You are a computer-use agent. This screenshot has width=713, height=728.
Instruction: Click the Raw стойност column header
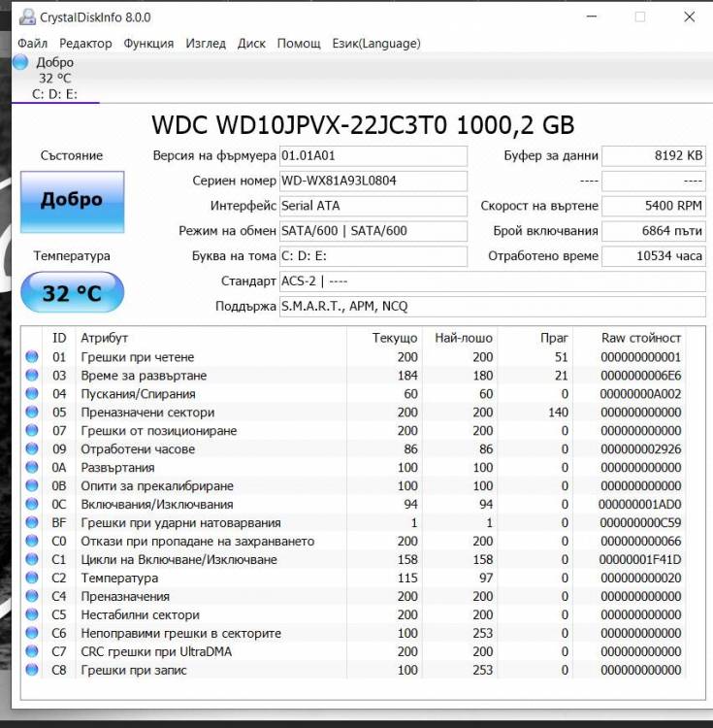point(630,338)
